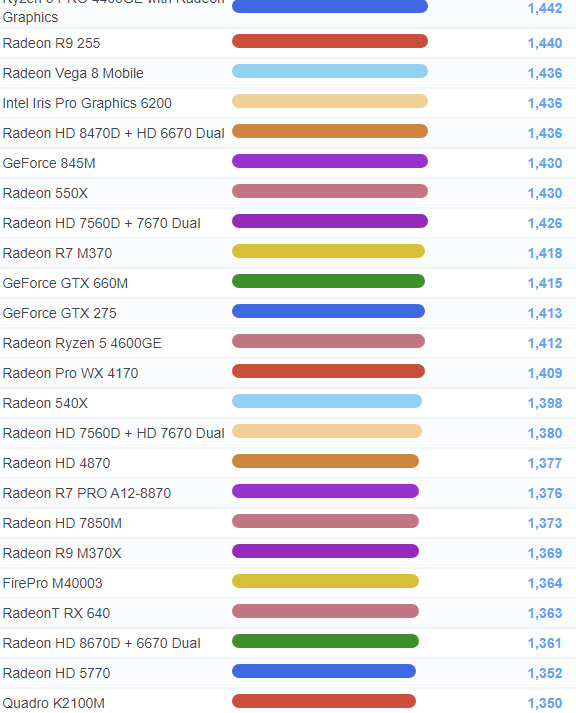Open Radeon HD 7560D + HD 7670 Dual
The height and width of the screenshot is (713, 576).
tap(113, 433)
